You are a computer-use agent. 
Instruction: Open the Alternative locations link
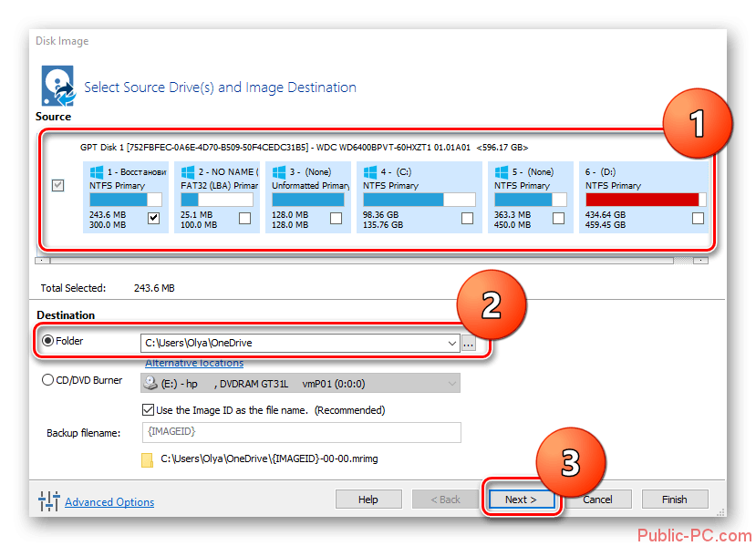point(194,363)
